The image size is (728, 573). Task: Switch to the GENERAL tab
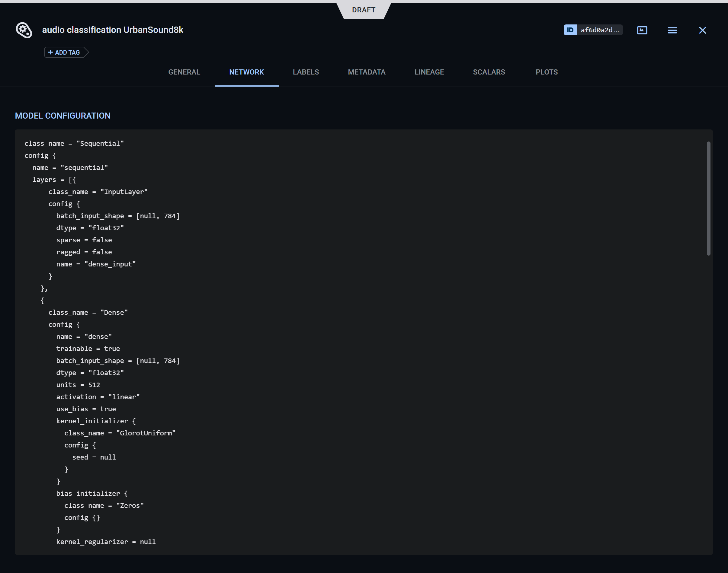(x=184, y=72)
